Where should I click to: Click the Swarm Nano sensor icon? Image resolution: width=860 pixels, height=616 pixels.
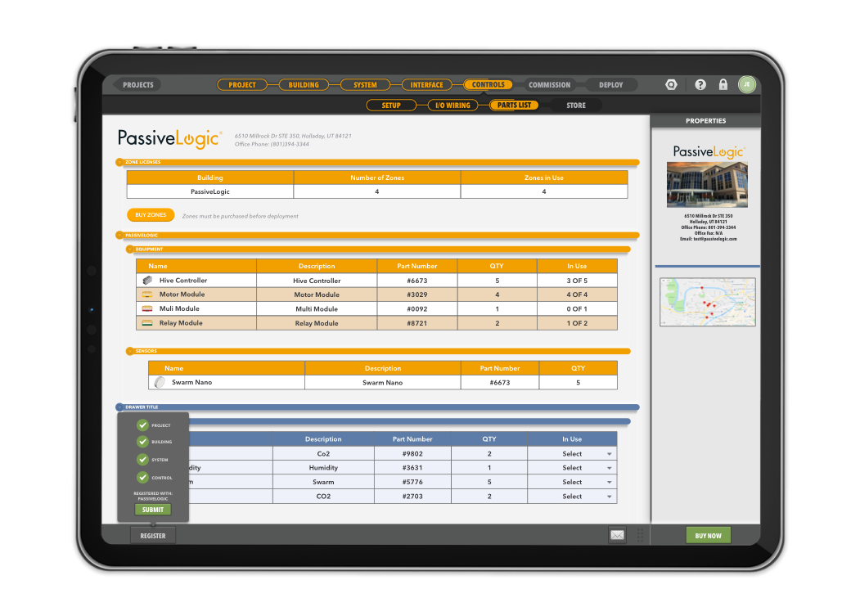(160, 382)
